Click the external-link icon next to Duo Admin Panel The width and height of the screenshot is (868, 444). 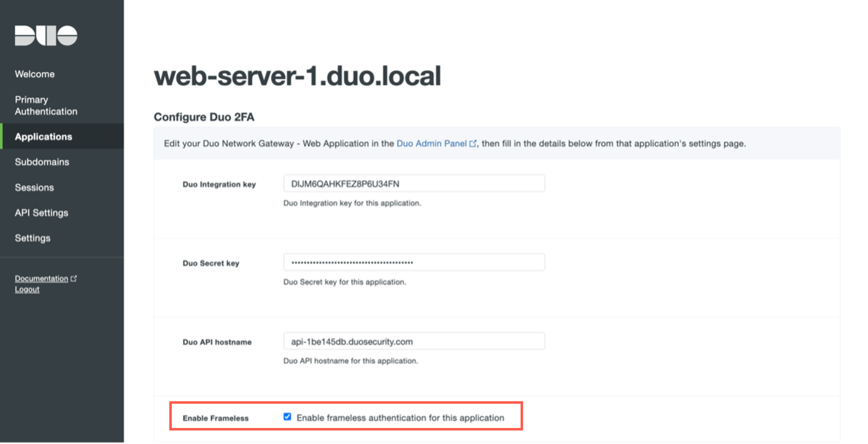click(x=473, y=143)
